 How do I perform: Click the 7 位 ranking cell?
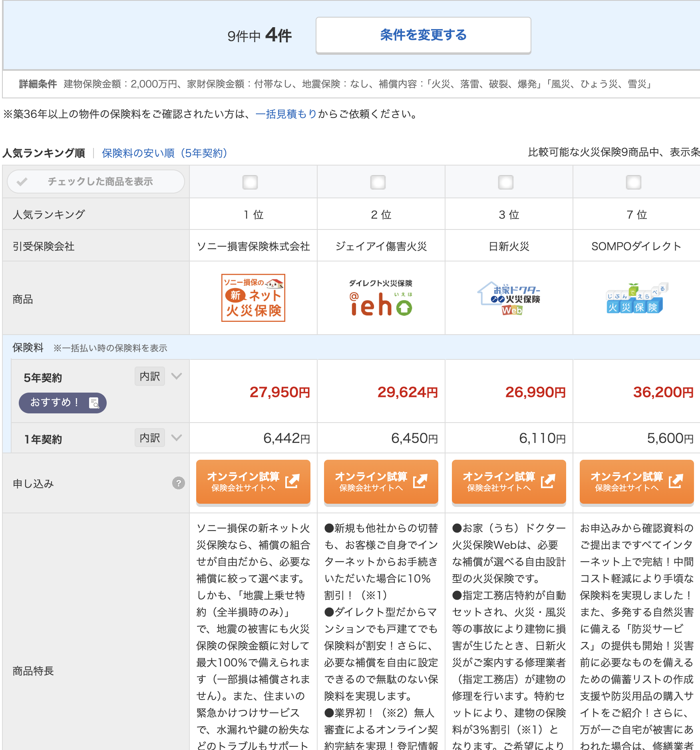tap(637, 215)
